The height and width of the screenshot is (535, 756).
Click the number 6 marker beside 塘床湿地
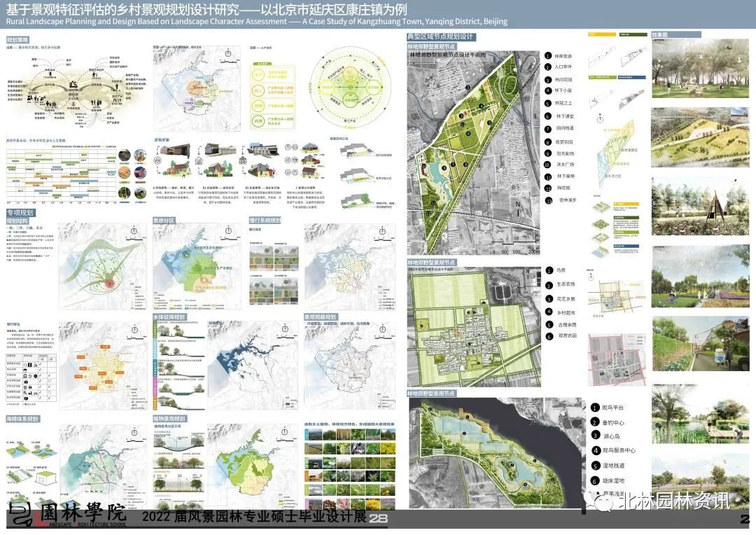(596, 481)
